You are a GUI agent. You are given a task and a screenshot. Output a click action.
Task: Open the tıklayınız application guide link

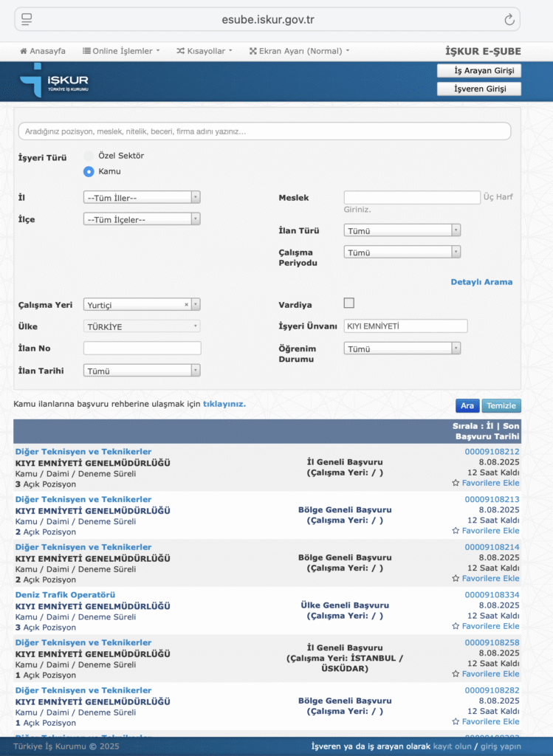click(224, 404)
